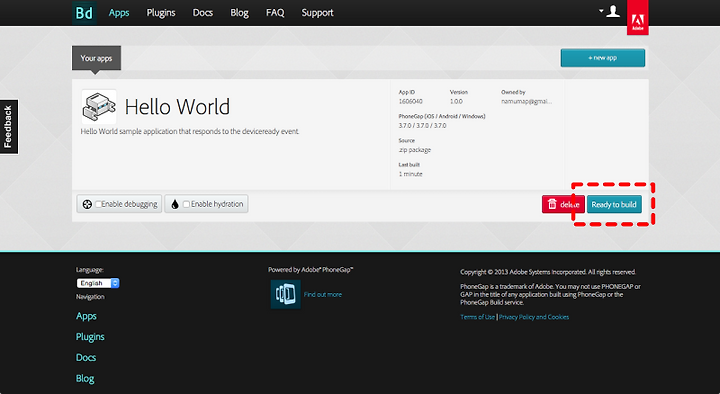
Task: Enable hydration checkbox
Action: tap(186, 204)
